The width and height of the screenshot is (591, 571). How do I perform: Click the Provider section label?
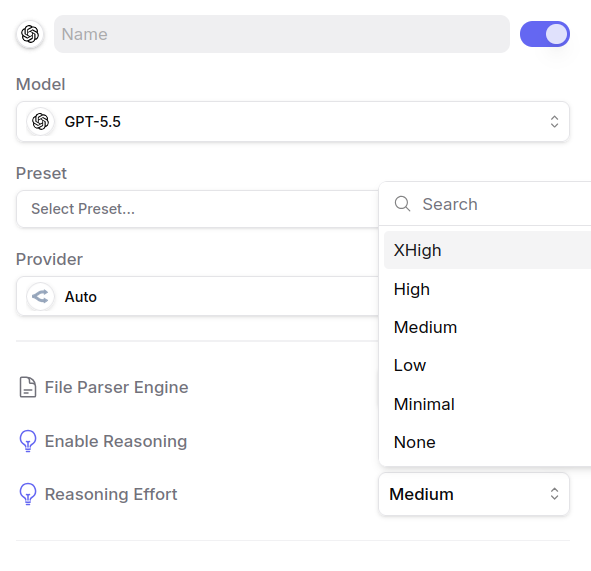pyautogui.click(x=49, y=259)
